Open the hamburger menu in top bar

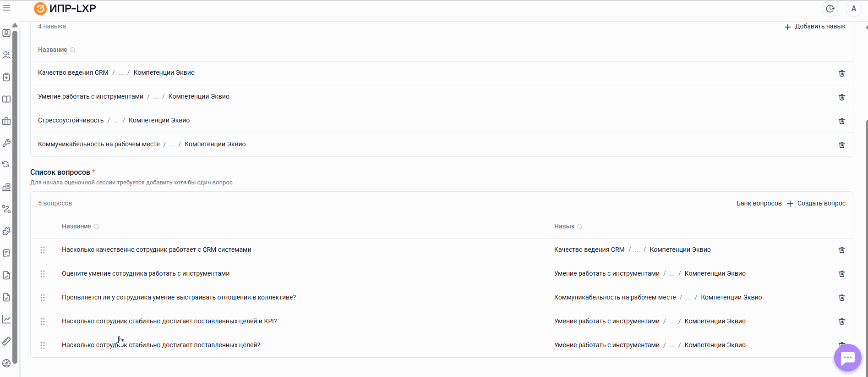coord(6,8)
